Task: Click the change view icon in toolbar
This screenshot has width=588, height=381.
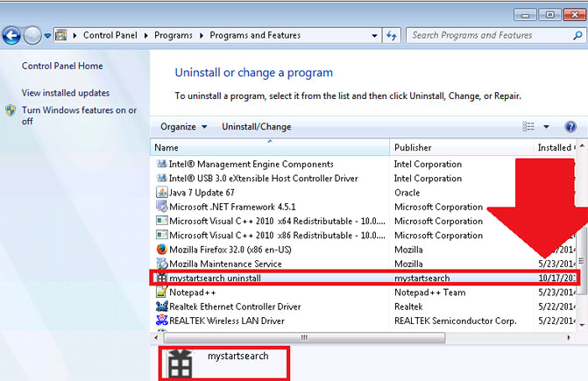Action: pyautogui.click(x=528, y=127)
